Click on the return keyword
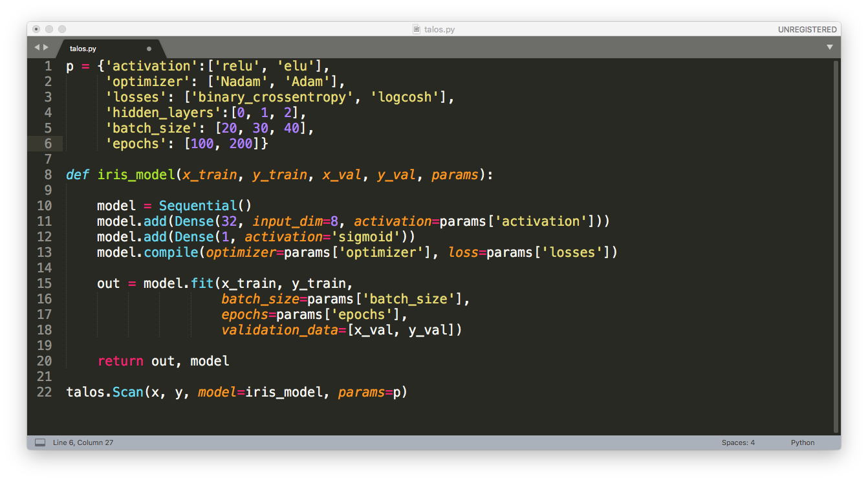Image resolution: width=868 pixels, height=482 pixels. pos(120,361)
